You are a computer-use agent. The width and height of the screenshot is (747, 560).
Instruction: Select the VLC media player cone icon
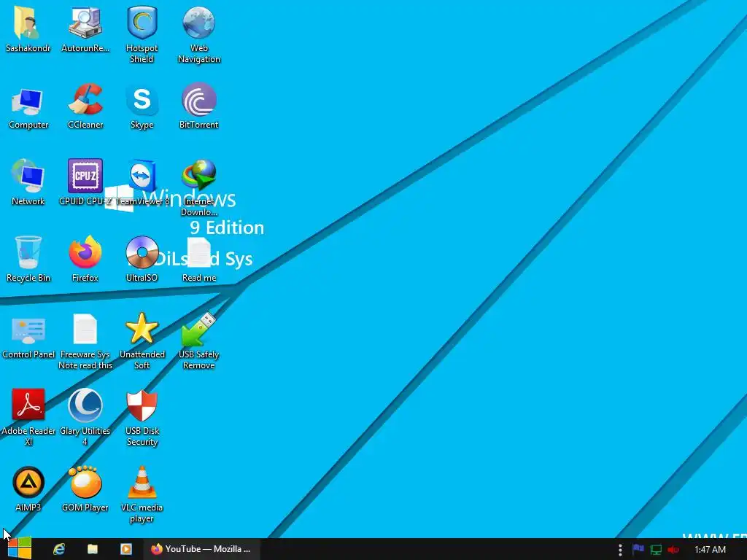pyautogui.click(x=142, y=482)
